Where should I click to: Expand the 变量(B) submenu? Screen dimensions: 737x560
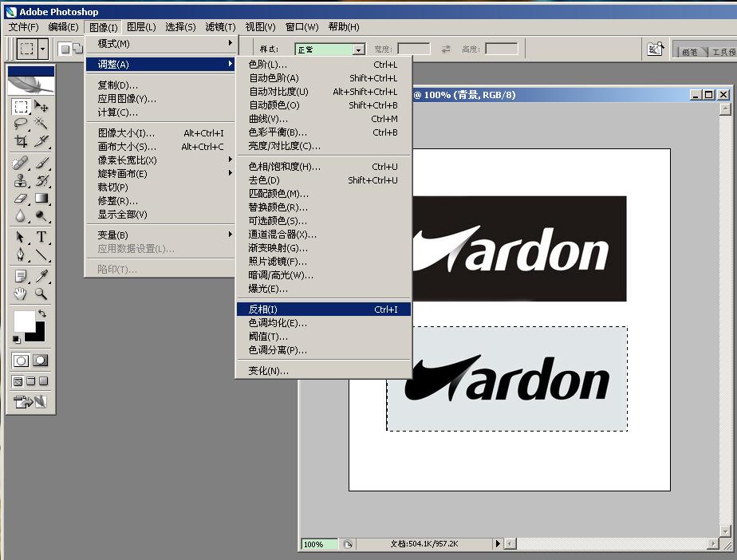coord(161,235)
